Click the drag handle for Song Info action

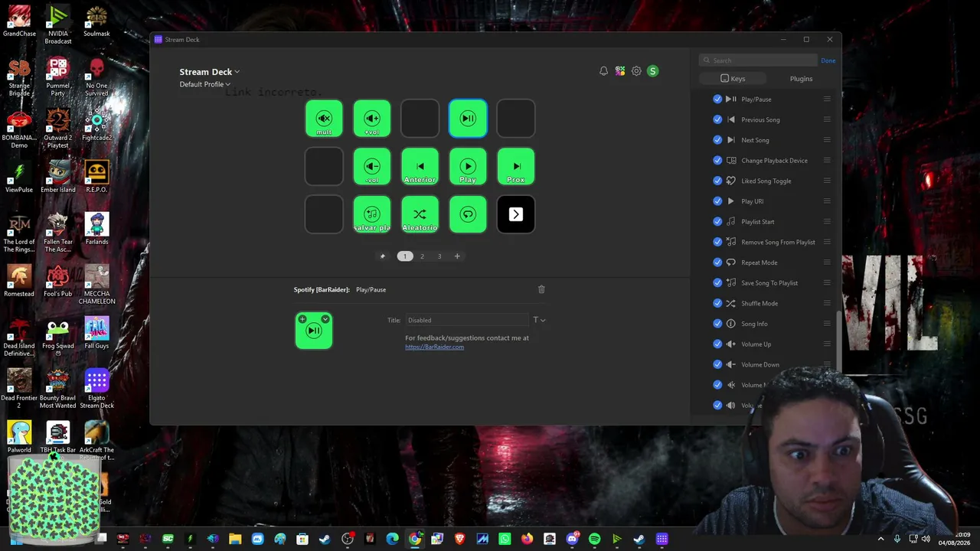pos(827,324)
